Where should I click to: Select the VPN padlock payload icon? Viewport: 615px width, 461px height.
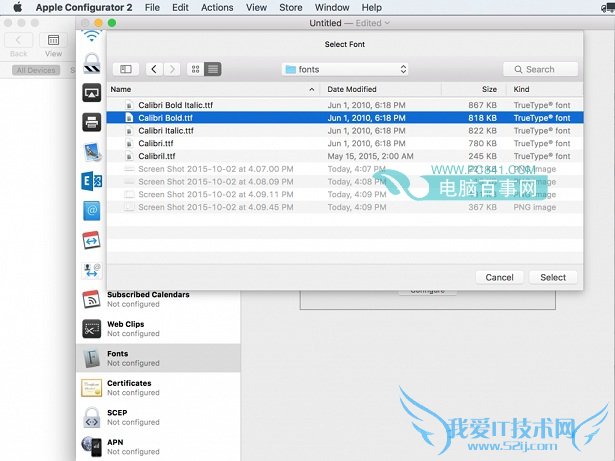coord(92,64)
